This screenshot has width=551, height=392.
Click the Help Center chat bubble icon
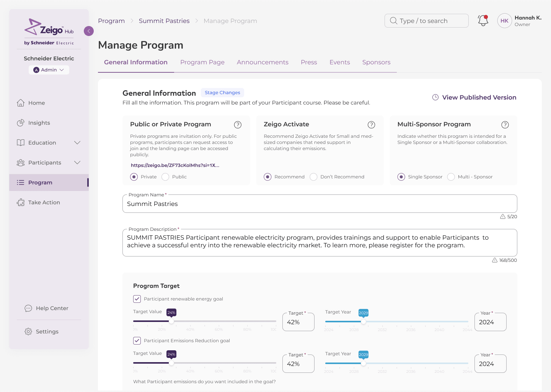[x=28, y=308]
